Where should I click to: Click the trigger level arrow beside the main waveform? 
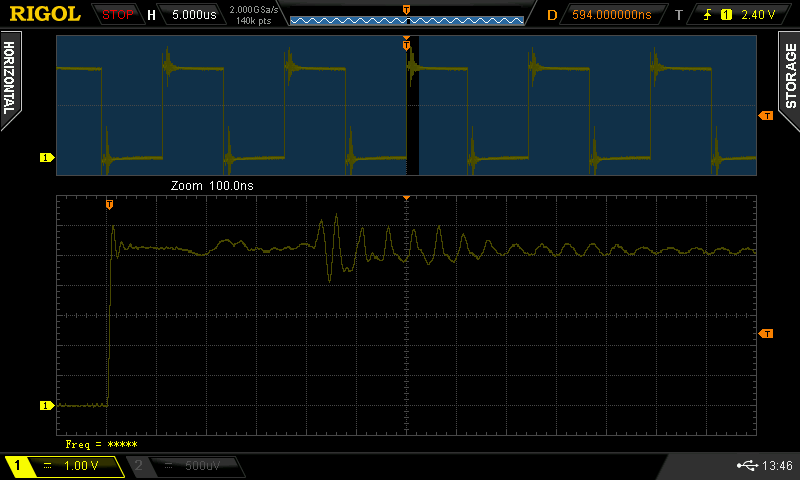(x=766, y=116)
